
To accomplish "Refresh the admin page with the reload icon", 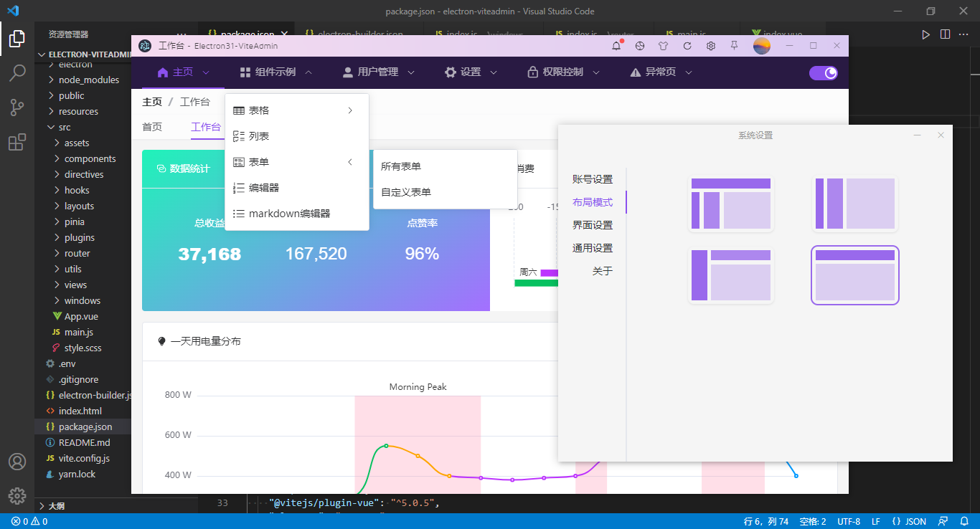I will tap(687, 46).
